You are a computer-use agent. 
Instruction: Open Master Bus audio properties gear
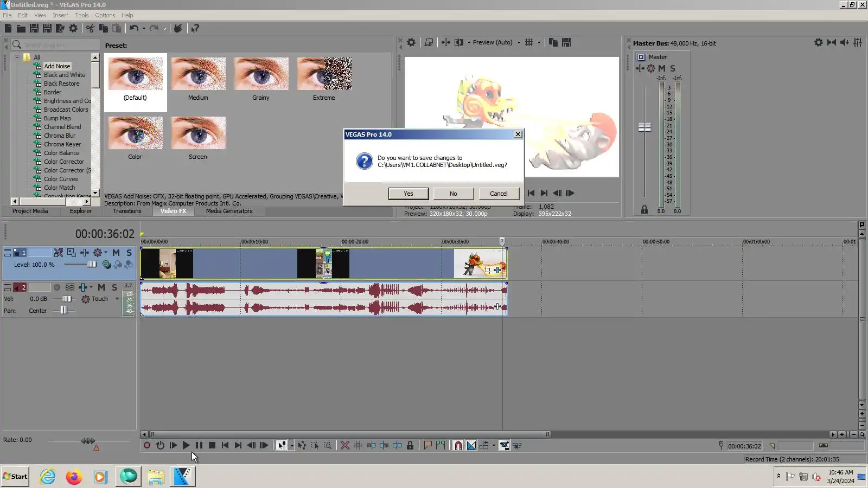pyautogui.click(x=819, y=42)
